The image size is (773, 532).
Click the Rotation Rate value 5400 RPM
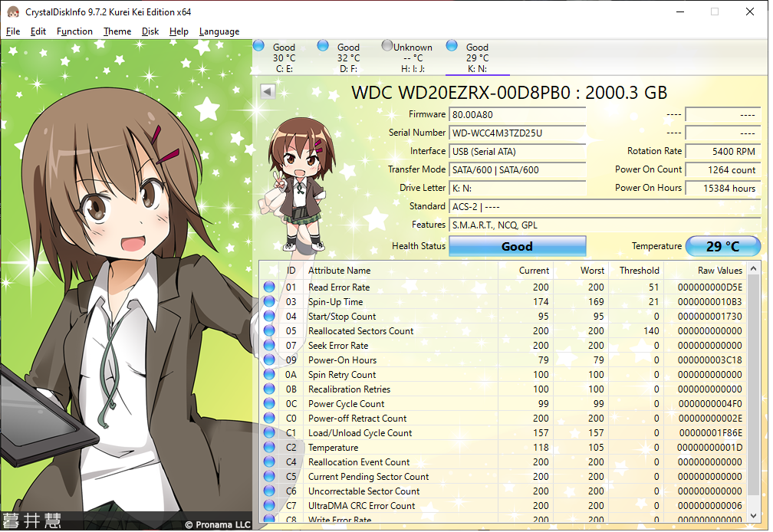tap(722, 151)
